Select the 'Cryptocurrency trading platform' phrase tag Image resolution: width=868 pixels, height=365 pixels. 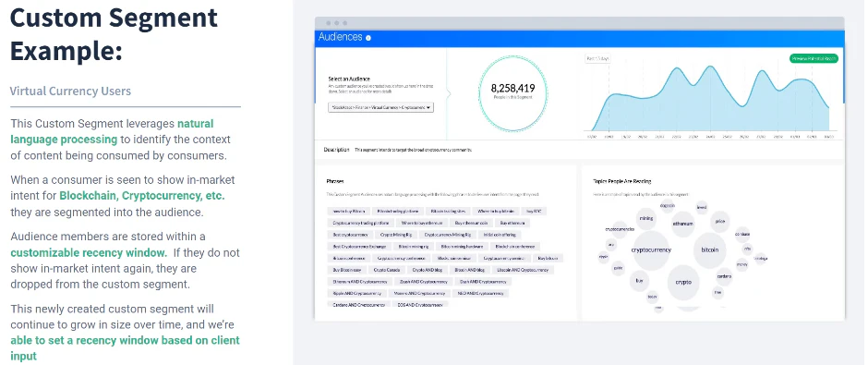click(x=361, y=223)
